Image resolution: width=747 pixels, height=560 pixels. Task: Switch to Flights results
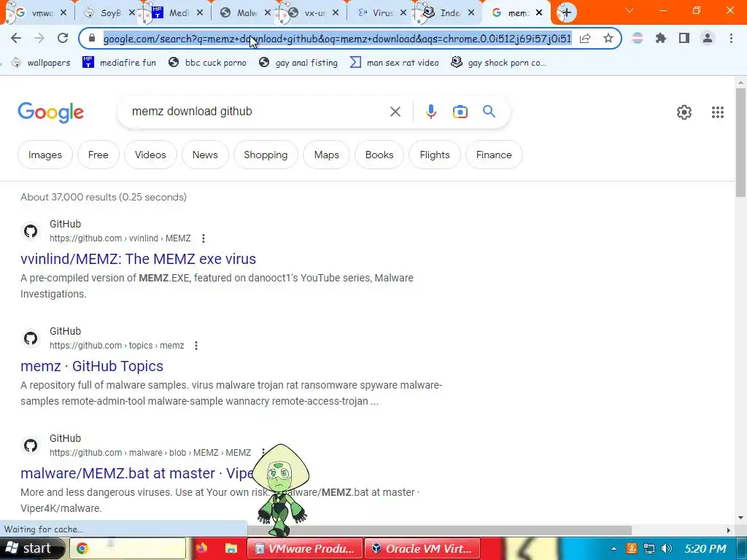(435, 155)
